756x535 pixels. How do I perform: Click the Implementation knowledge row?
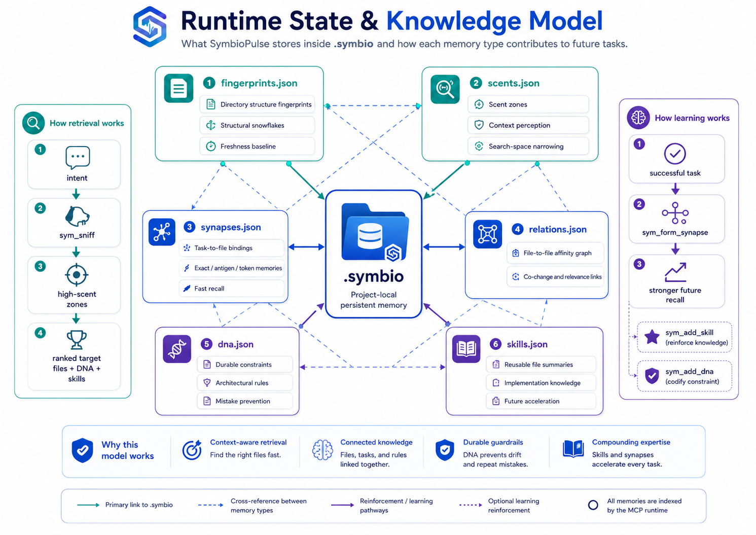(541, 383)
